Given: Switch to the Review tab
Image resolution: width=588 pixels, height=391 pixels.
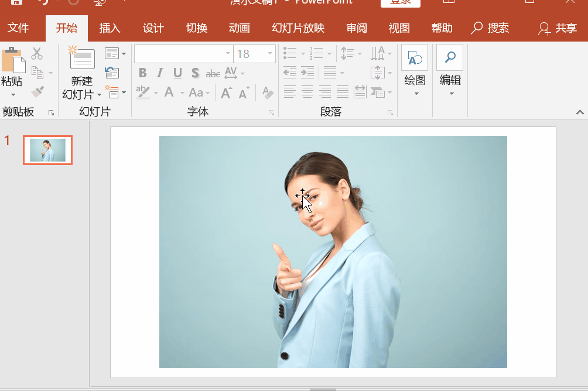Looking at the screenshot, I should click(357, 28).
